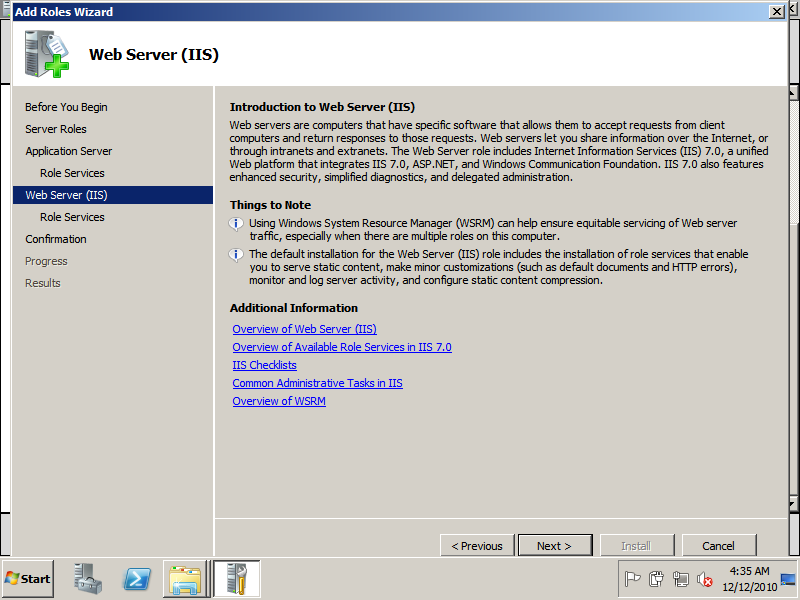This screenshot has height=600, width=800.
Task: Close the Add Roles Wizard window
Action: [x=777, y=11]
